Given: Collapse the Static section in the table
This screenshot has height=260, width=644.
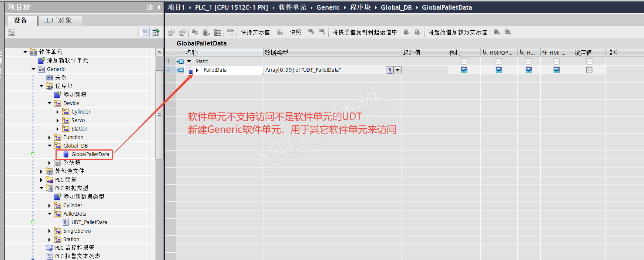Looking at the screenshot, I should [189, 61].
